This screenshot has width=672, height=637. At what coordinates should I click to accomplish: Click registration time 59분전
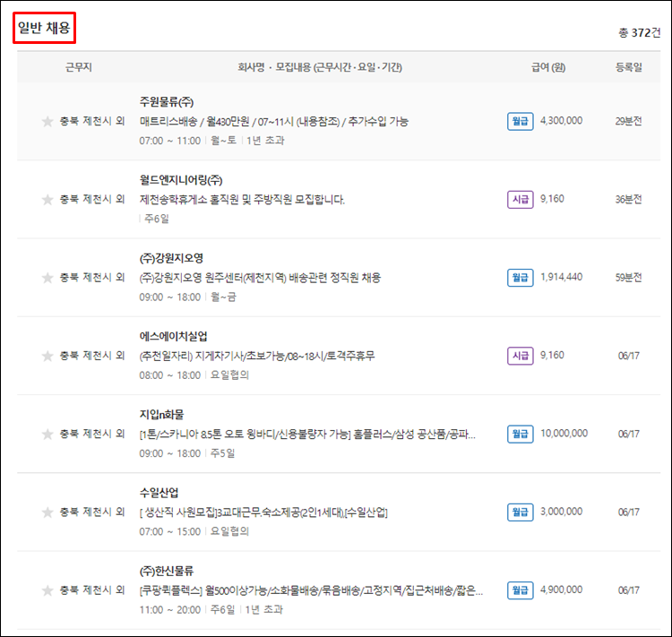pyautogui.click(x=629, y=278)
